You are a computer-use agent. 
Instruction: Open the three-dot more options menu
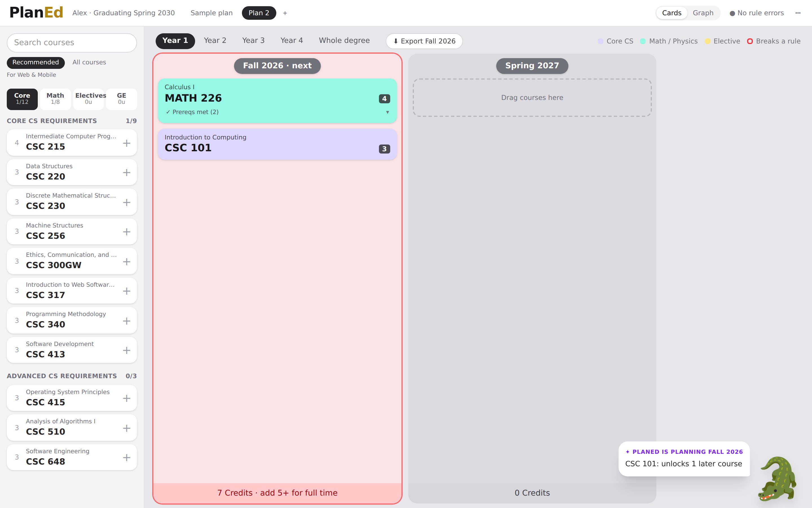tap(798, 13)
